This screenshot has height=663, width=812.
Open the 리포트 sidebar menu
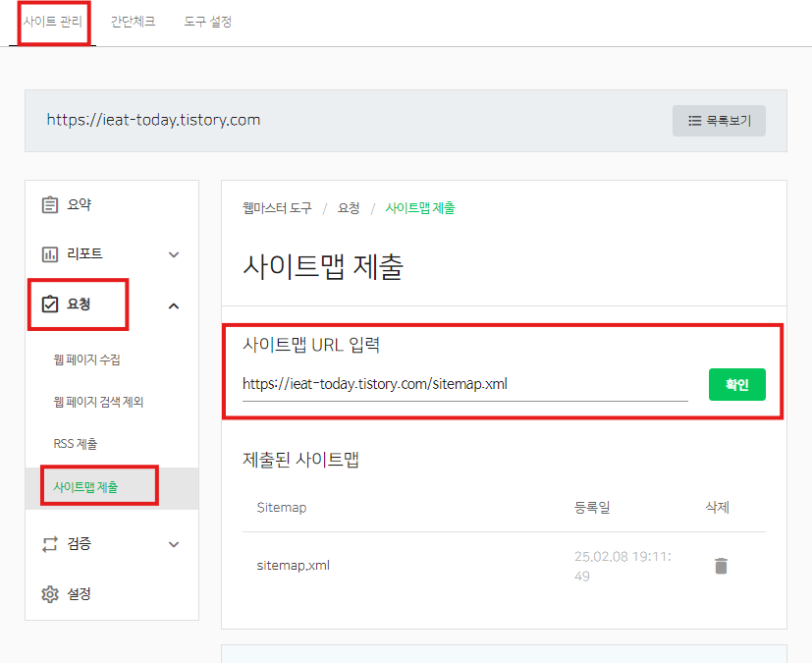(112, 253)
